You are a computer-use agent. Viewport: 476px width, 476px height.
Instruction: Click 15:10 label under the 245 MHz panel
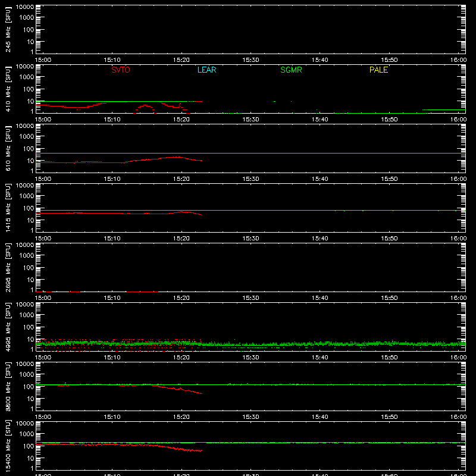tap(112, 60)
